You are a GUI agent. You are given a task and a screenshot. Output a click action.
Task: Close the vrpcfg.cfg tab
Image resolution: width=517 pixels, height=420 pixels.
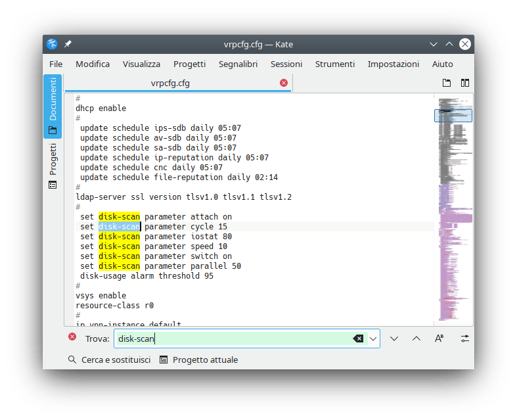pos(284,83)
